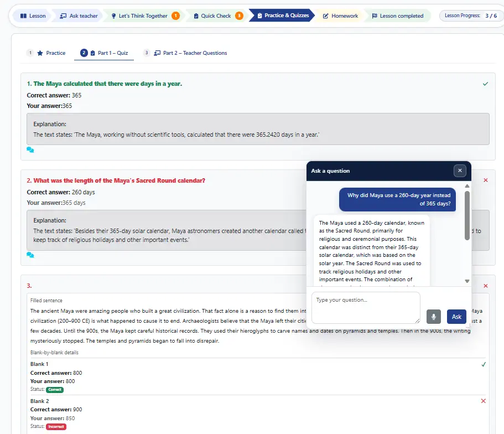
Task: Select the Practice & Quizzes step
Action: (x=283, y=15)
